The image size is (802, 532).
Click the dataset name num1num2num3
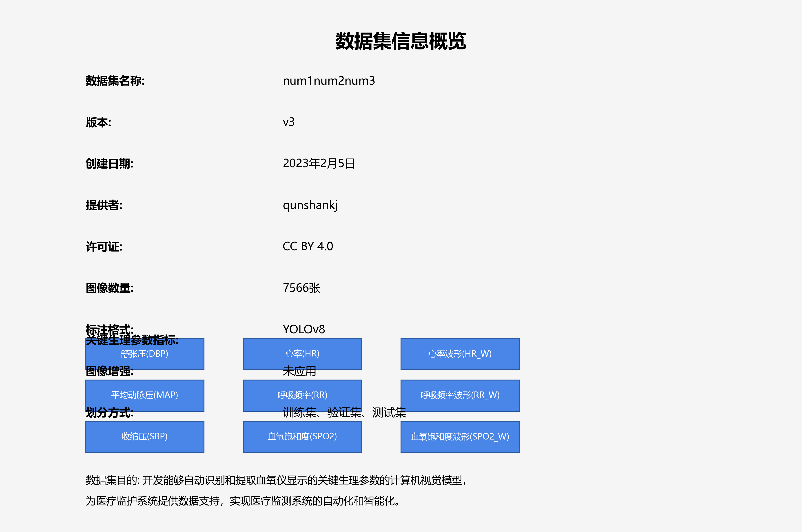tap(330, 81)
